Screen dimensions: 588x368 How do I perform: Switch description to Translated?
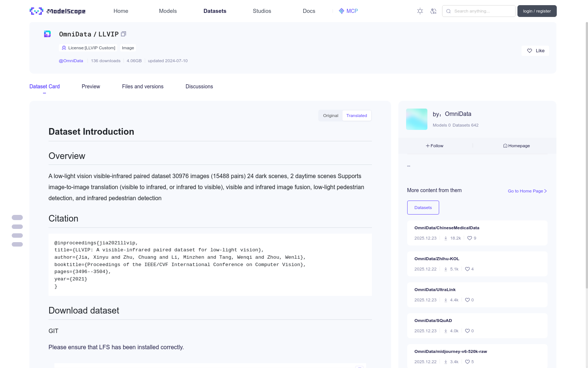pyautogui.click(x=356, y=116)
